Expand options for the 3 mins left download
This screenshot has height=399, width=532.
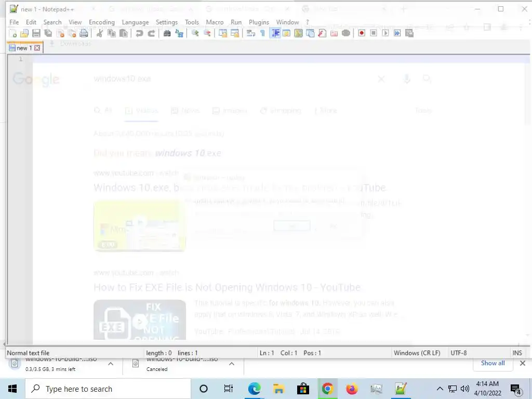coord(111,364)
